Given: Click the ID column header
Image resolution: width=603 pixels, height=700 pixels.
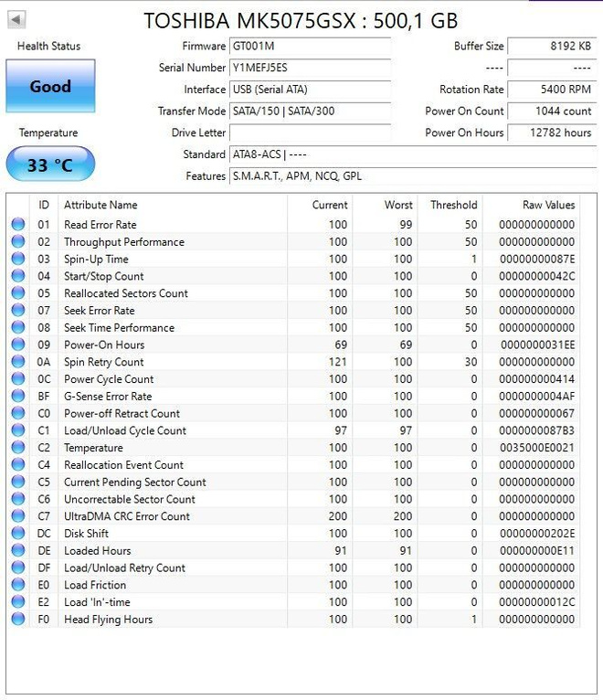Looking at the screenshot, I should click(44, 205).
